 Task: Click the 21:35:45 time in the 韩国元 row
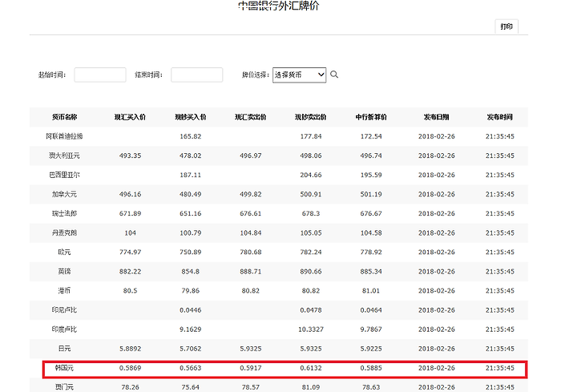[500, 368]
